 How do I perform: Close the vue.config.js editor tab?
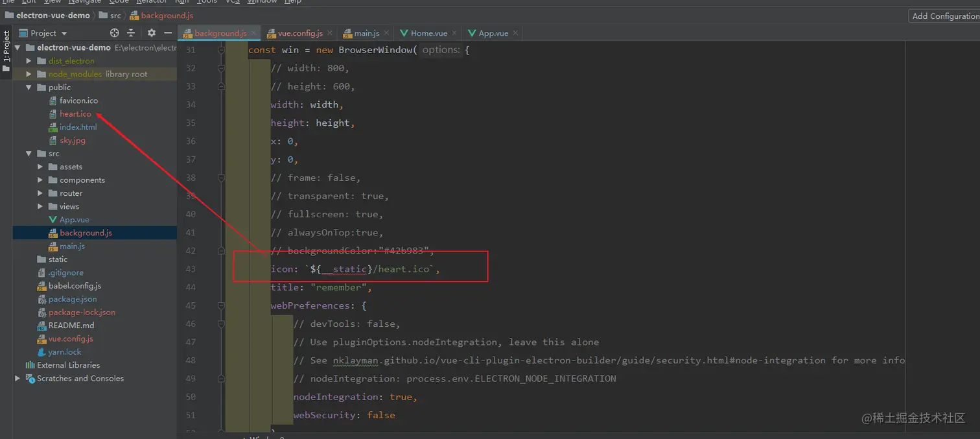coord(329,33)
